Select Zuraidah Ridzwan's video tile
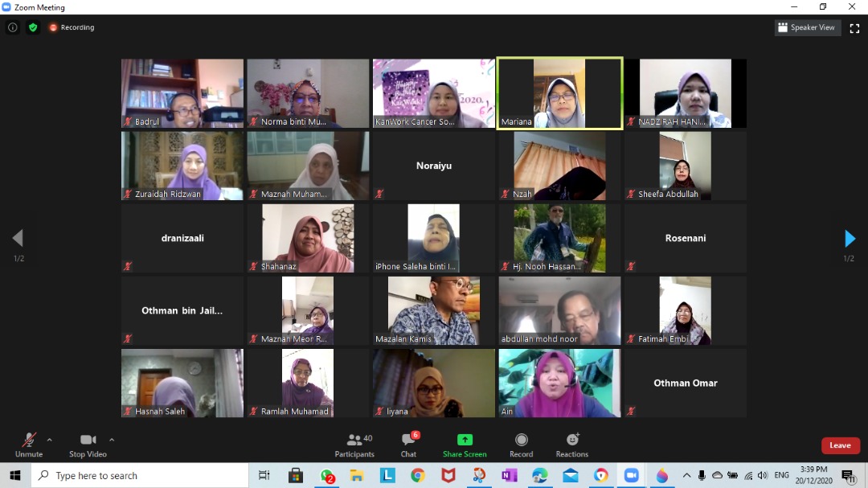Viewport: 868px width, 488px height. pos(182,166)
